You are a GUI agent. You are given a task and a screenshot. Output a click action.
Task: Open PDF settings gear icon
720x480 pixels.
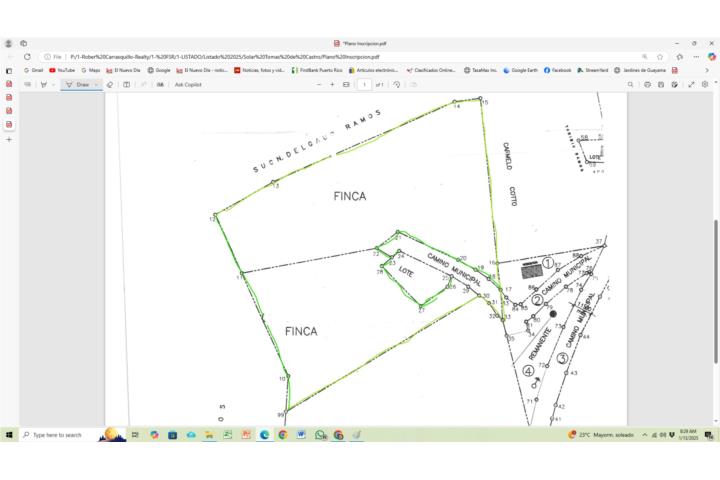coord(704,85)
